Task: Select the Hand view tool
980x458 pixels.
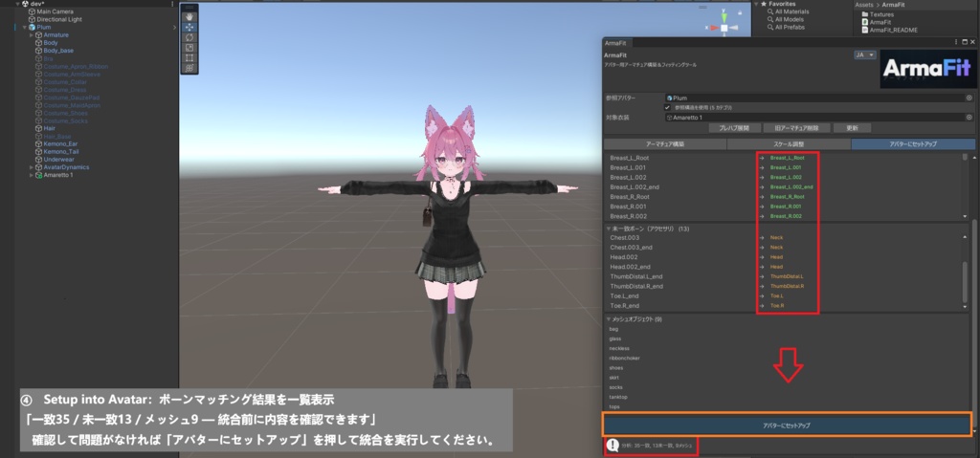Action: tap(190, 17)
